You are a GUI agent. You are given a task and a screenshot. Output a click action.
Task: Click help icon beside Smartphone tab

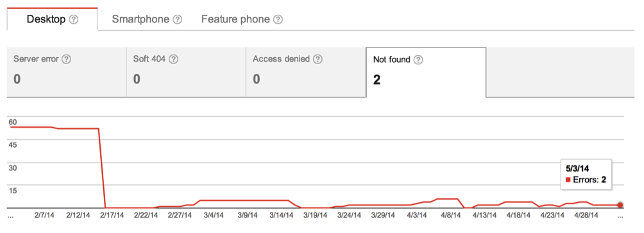click(x=178, y=20)
